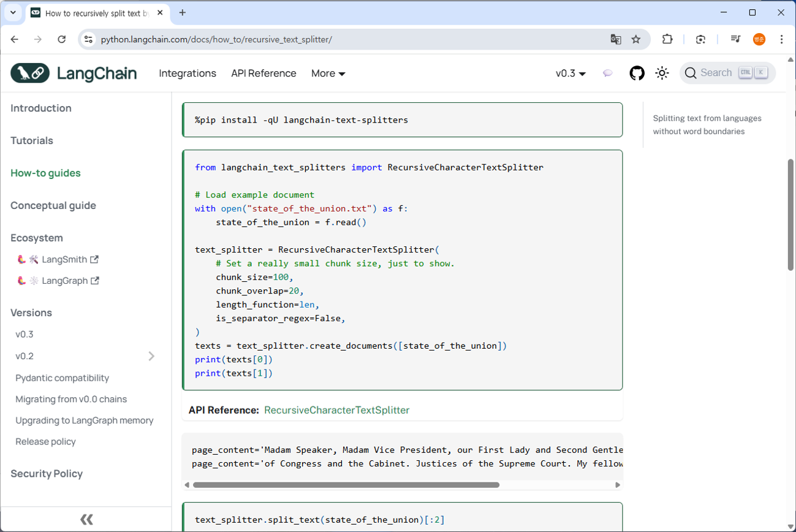Bookmark this page with star icon
Viewport: 796px width, 532px height.
[636, 39]
